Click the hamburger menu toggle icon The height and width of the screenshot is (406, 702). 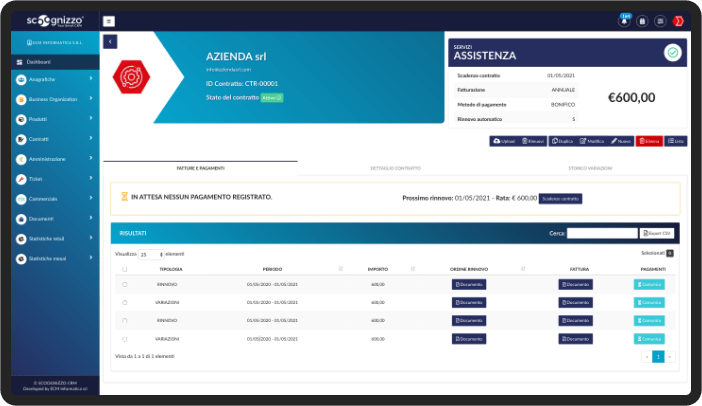[x=108, y=21]
